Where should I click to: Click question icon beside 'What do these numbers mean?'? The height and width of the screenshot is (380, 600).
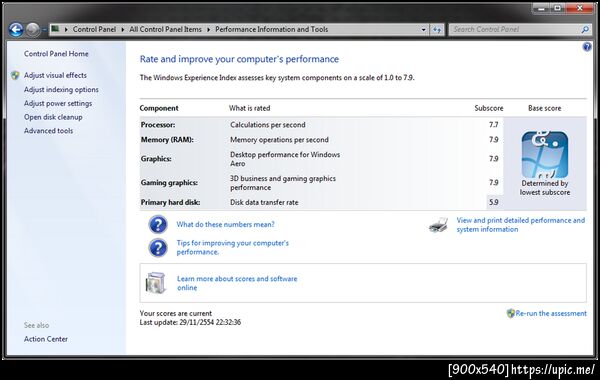tap(158, 225)
